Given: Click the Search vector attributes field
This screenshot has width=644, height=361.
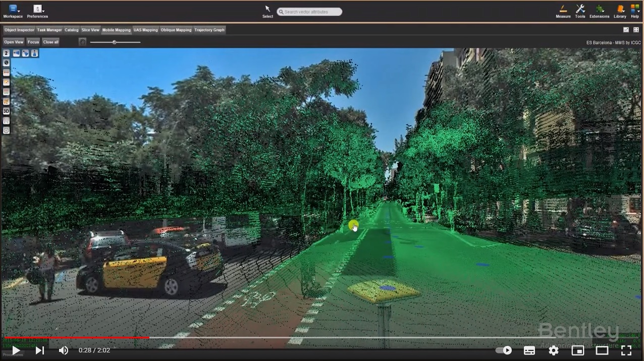Looking at the screenshot, I should [309, 12].
